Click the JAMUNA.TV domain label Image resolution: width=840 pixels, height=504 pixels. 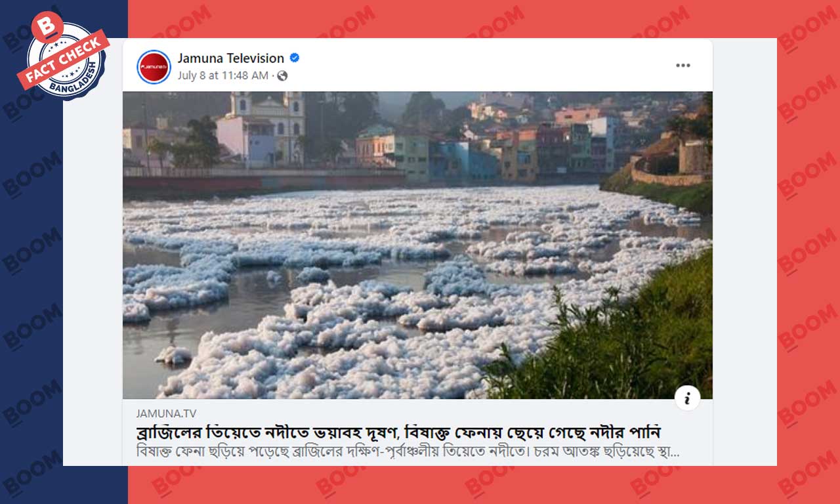pyautogui.click(x=166, y=413)
